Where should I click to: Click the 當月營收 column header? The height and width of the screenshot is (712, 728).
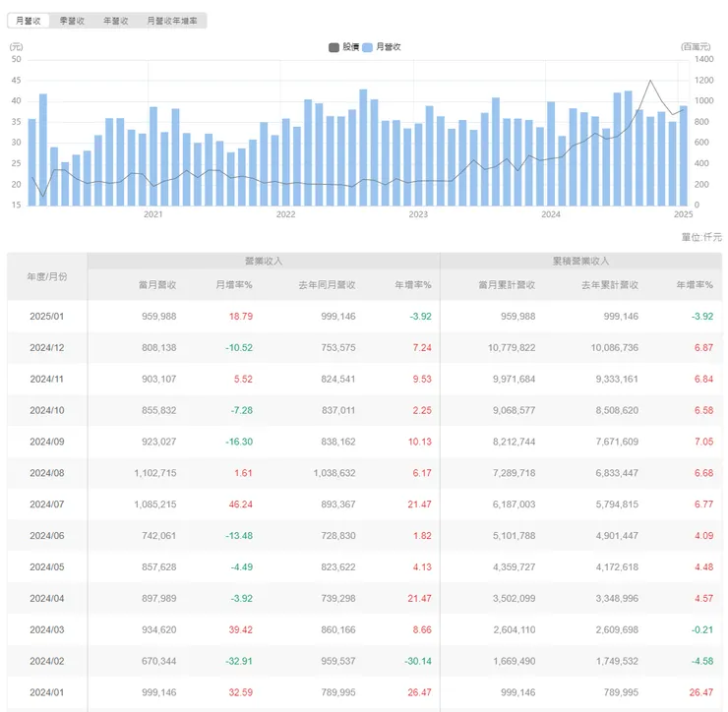point(157,285)
